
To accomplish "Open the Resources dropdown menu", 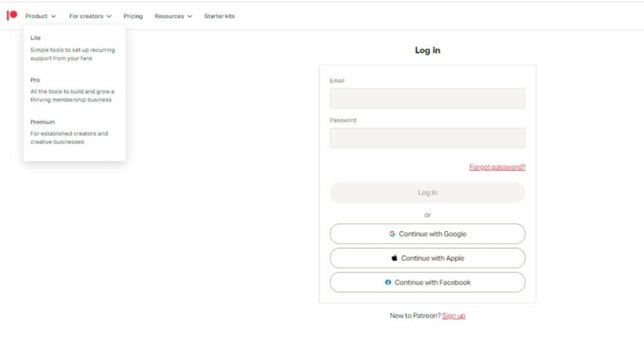I will tap(173, 16).
